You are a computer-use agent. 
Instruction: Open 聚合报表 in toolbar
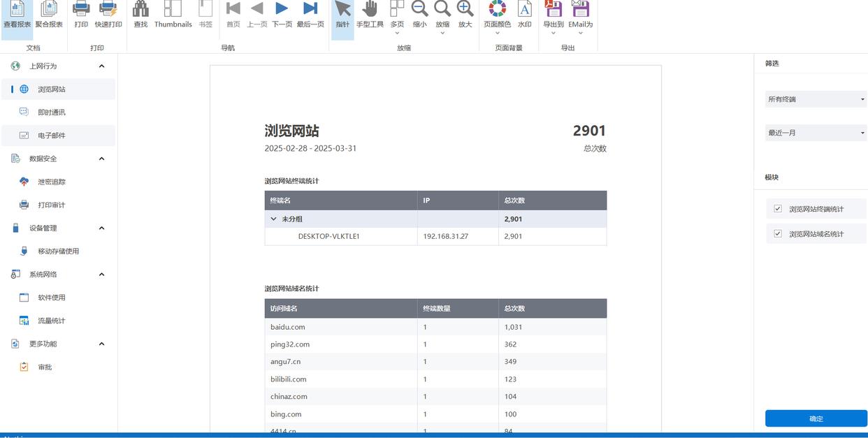coord(49,15)
